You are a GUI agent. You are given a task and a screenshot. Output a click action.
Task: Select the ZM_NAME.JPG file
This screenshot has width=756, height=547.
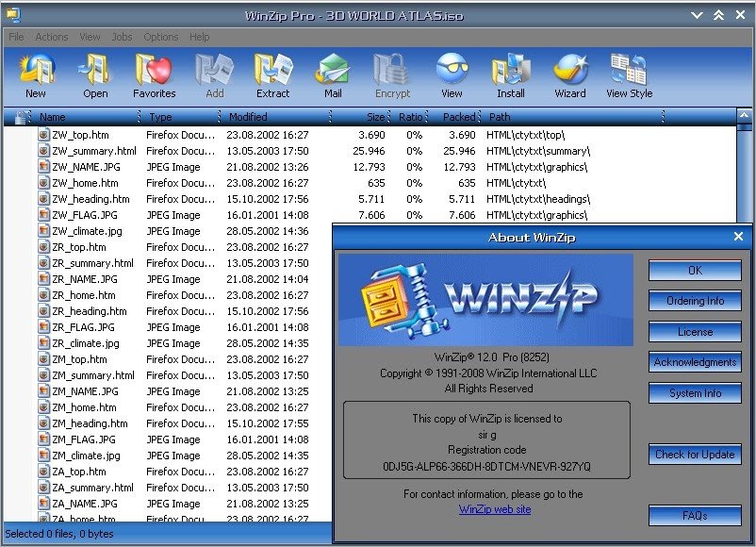[85, 391]
